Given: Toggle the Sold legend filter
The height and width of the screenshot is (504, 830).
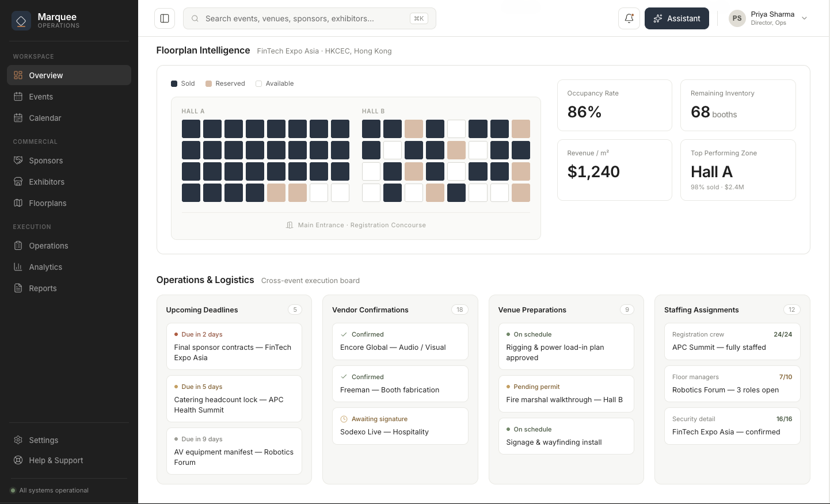Looking at the screenshot, I should coord(183,83).
